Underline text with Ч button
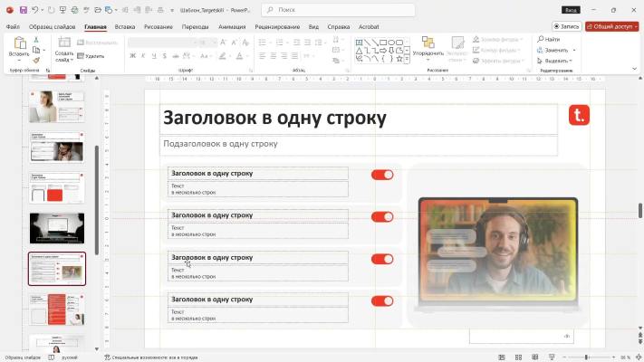The width and height of the screenshot is (644, 362). click(x=154, y=56)
